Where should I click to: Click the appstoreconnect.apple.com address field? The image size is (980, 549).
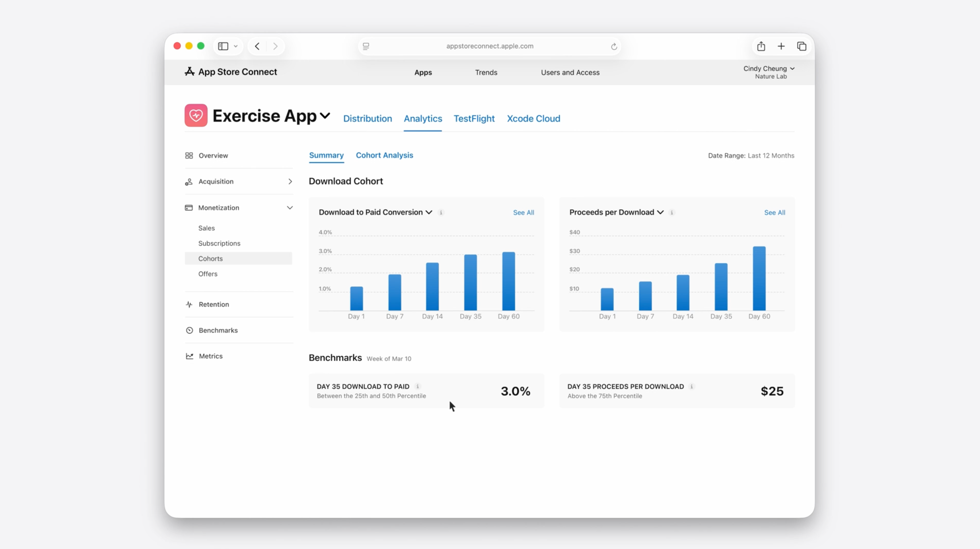pos(490,46)
